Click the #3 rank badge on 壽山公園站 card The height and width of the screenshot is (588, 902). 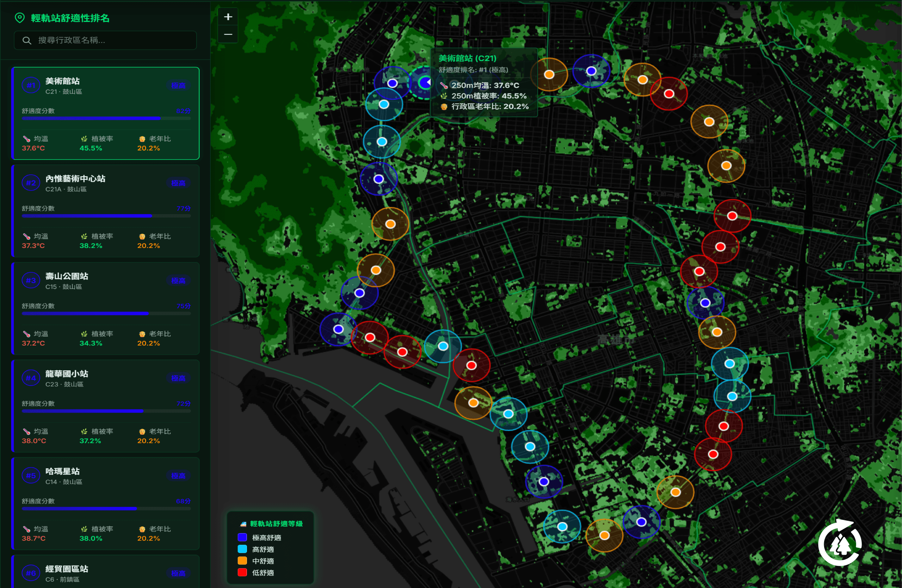[x=31, y=281]
